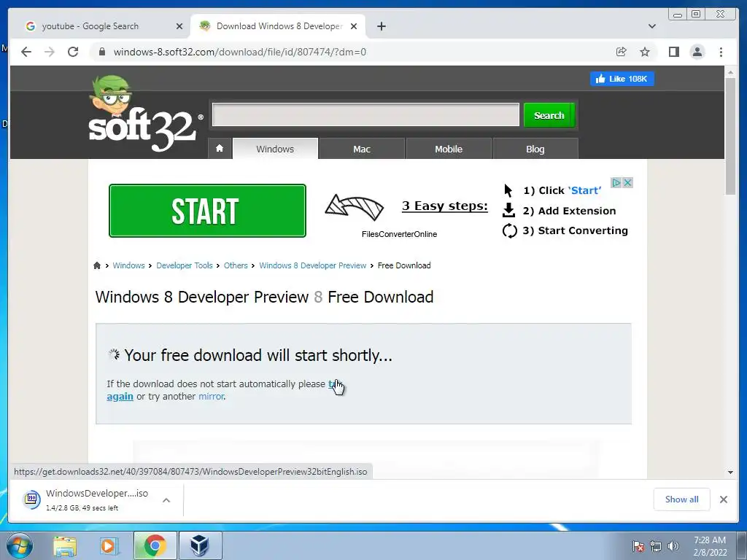The width and height of the screenshot is (747, 560).
Task: Click the breadcrumb home icon
Action: (x=97, y=265)
